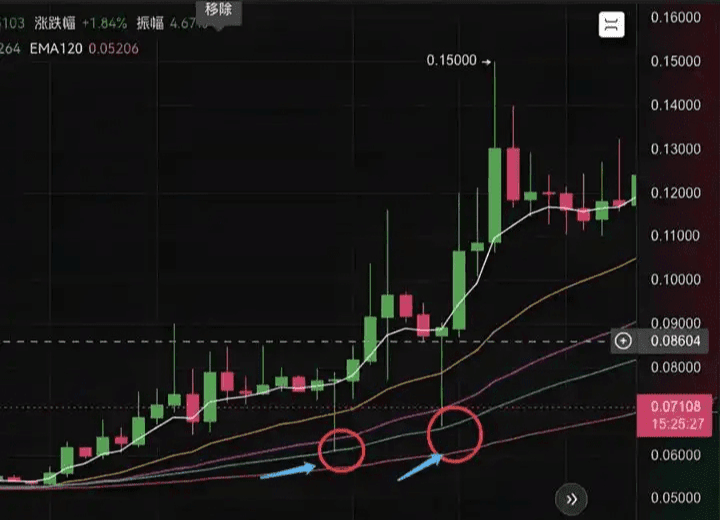Click the plus circle beside 0.08604

[623, 341]
